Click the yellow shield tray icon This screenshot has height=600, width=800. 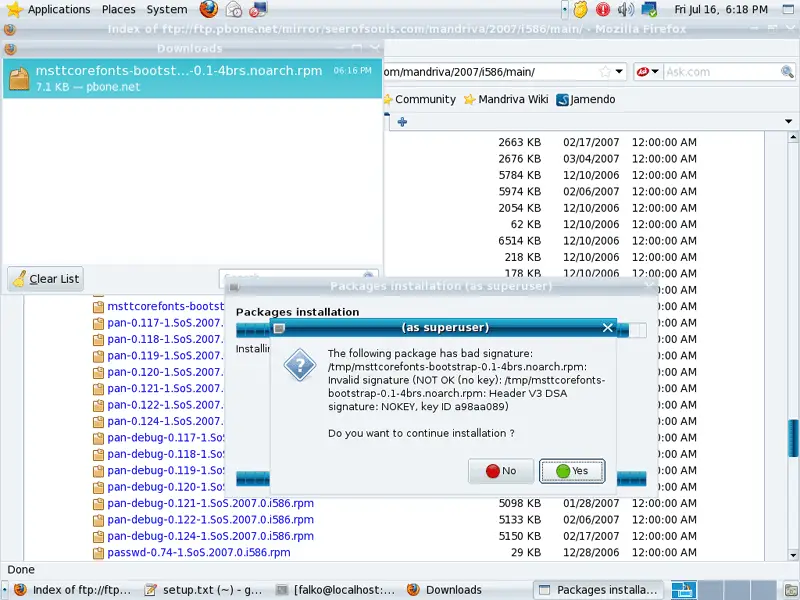(x=580, y=9)
